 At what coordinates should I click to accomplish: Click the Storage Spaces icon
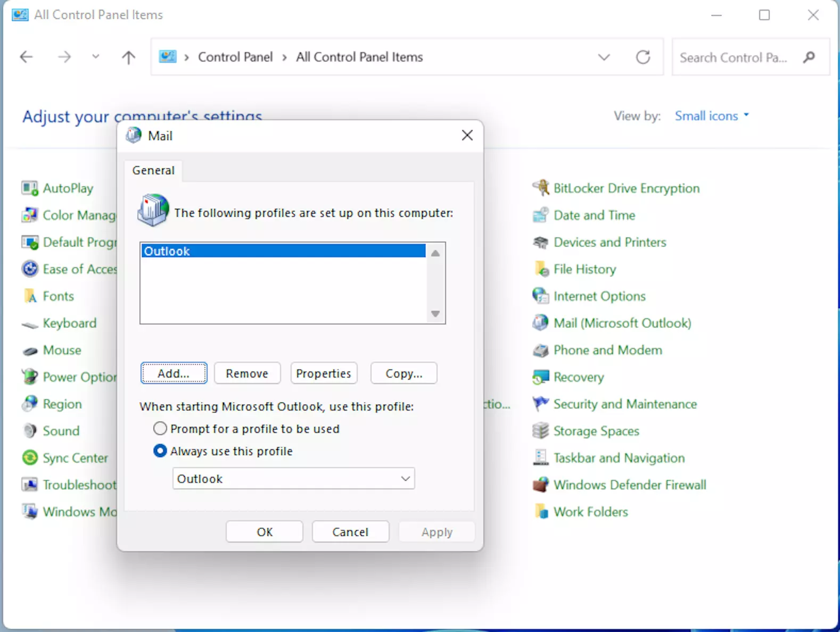(541, 431)
